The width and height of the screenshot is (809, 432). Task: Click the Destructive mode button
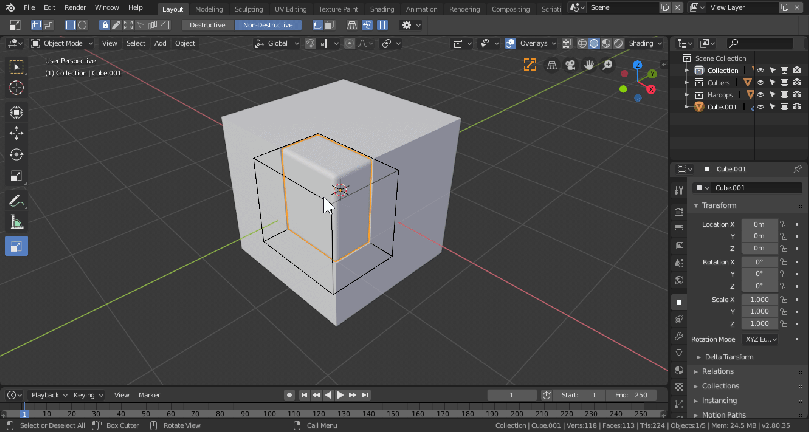[207, 25]
